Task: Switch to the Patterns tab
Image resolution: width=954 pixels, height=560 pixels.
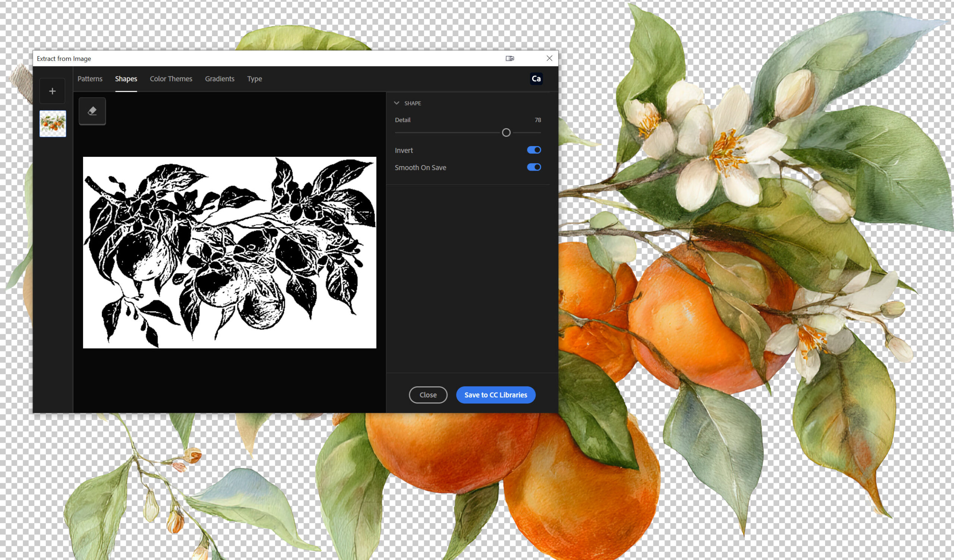Action: (x=90, y=79)
